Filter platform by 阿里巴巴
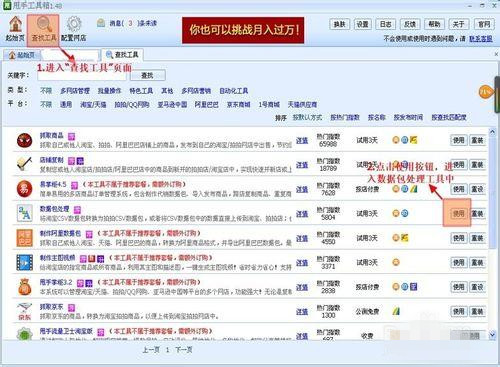The width and height of the screenshot is (500, 367). [207, 104]
